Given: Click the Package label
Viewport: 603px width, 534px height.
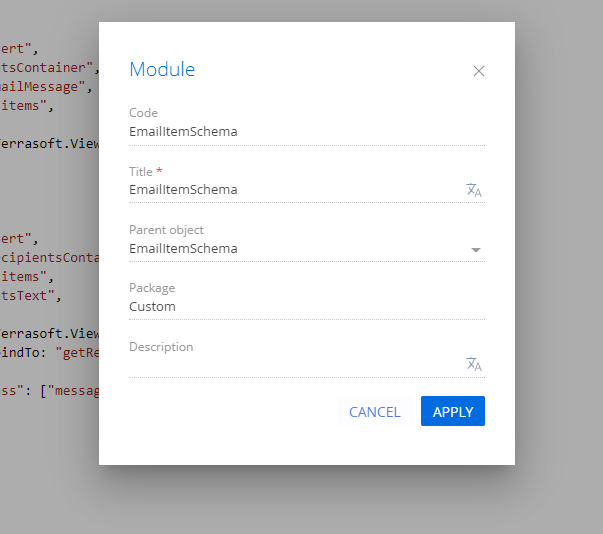Looking at the screenshot, I should [x=152, y=288].
